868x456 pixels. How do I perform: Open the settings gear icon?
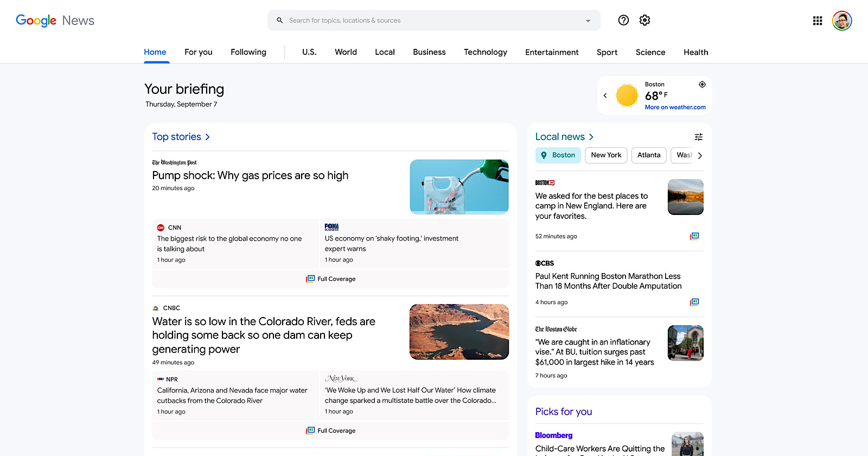tap(644, 20)
